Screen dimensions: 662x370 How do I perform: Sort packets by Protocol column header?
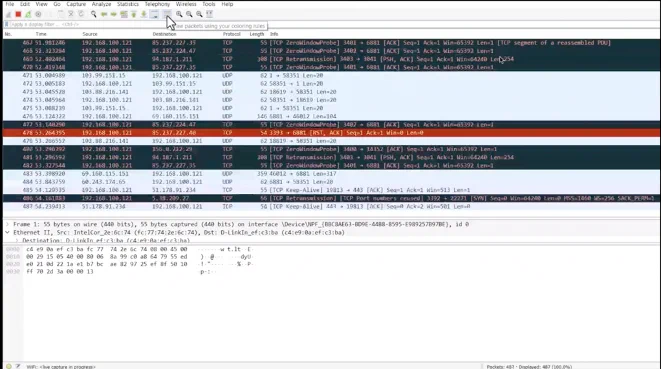click(x=231, y=34)
